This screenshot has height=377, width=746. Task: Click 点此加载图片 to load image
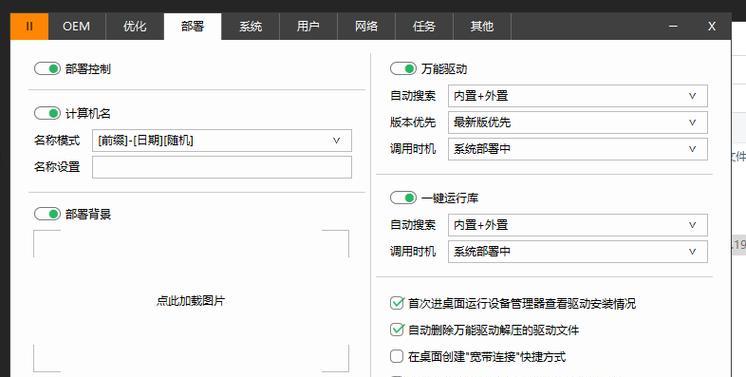pyautogui.click(x=191, y=301)
